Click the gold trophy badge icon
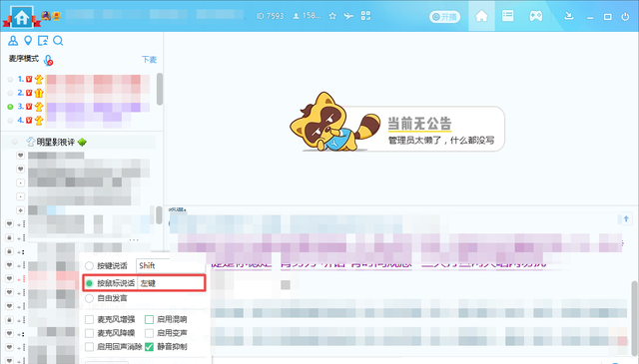The width and height of the screenshot is (639, 364). 56,16
